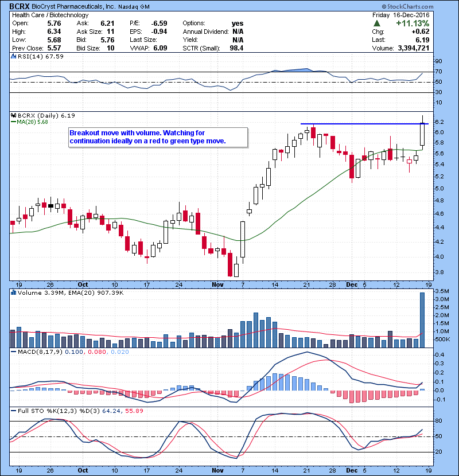Click the Ask Size value 11
This screenshot has width=459, height=476.
(111, 32)
